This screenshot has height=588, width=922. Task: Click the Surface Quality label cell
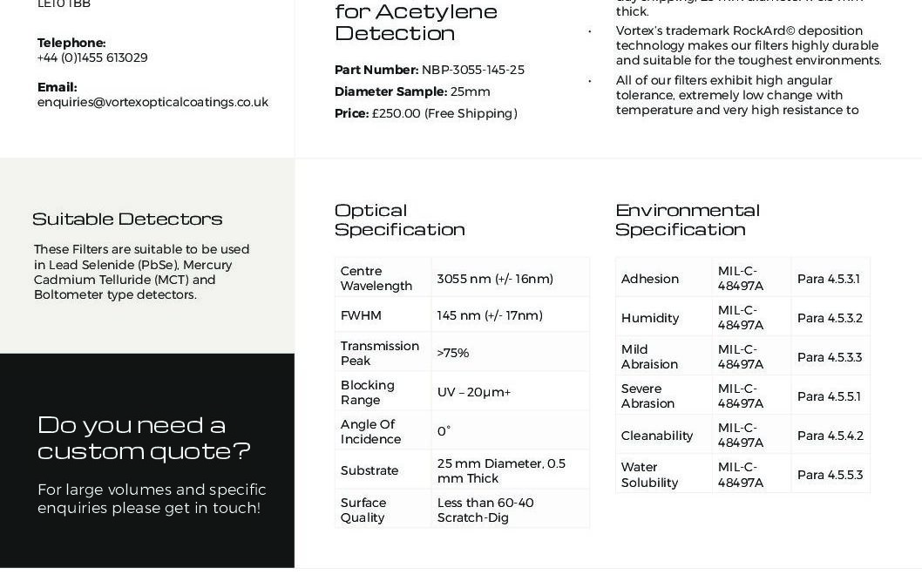[363, 510]
